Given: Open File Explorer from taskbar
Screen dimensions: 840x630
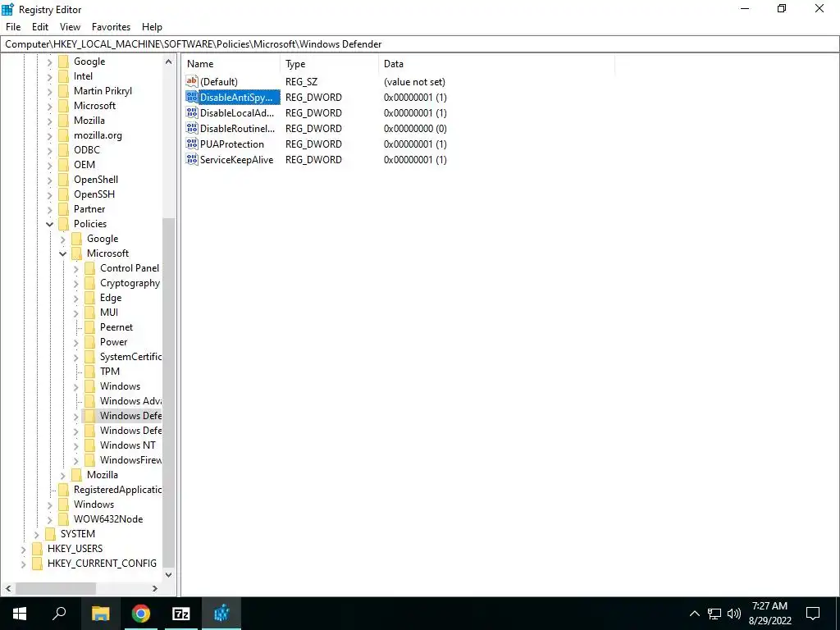Looking at the screenshot, I should (101, 614).
